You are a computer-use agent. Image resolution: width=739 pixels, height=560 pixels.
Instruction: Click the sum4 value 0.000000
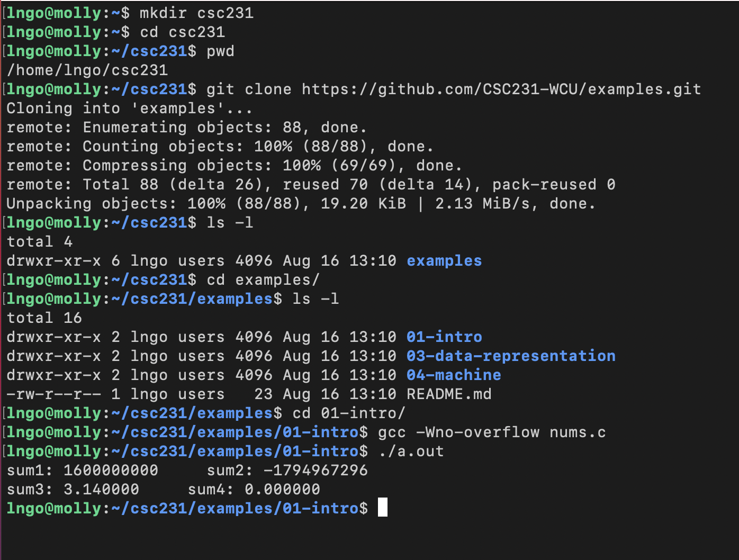282,489
